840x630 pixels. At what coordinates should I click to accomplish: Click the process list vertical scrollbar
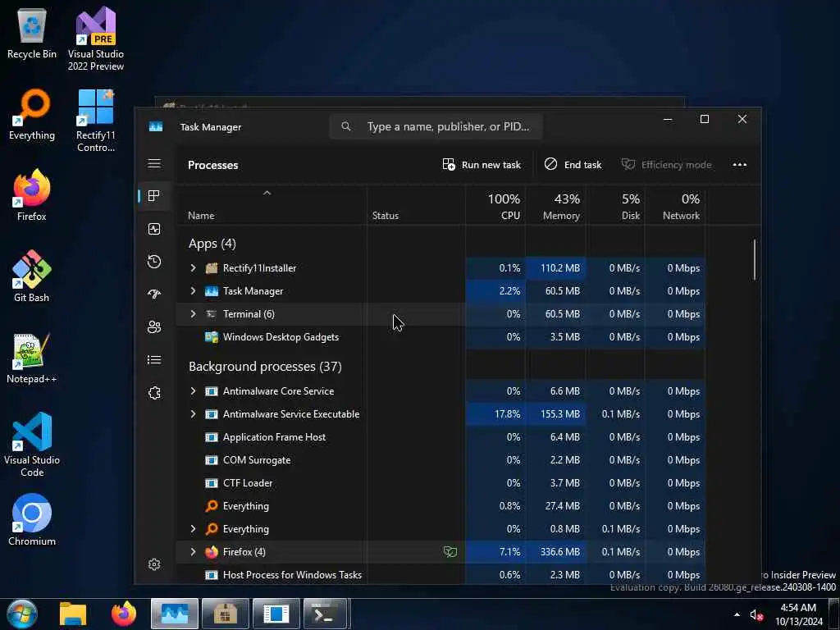755,260
